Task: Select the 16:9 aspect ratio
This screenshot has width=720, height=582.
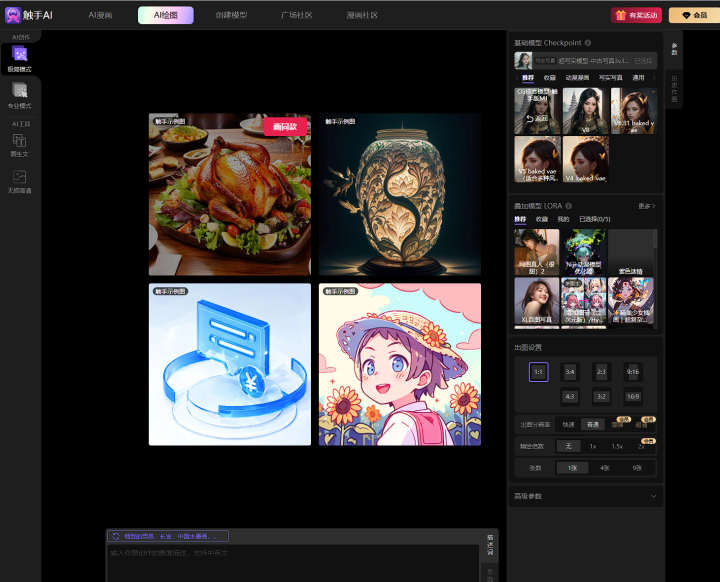Action: click(x=632, y=396)
